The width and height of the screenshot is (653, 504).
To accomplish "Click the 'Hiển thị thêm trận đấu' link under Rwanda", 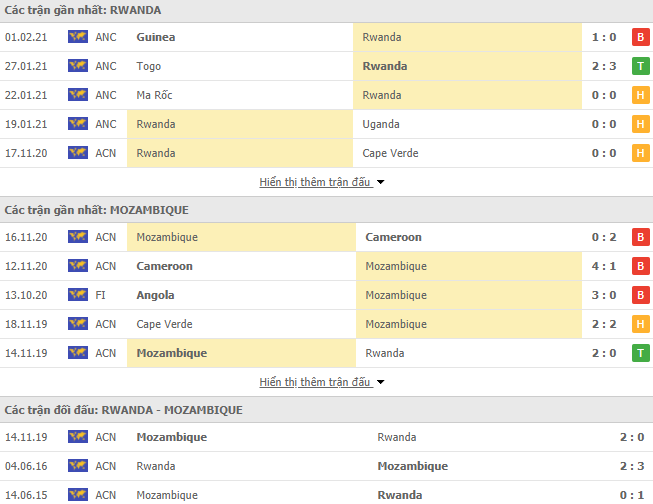I will [x=315, y=182].
